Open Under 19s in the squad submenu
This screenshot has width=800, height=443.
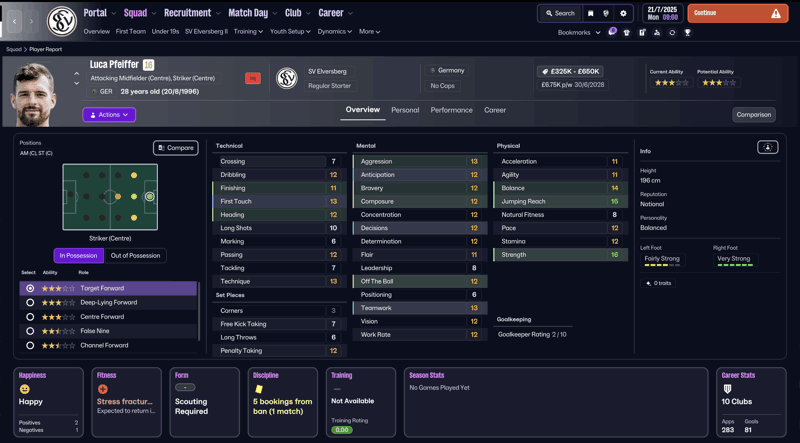pyautogui.click(x=165, y=32)
